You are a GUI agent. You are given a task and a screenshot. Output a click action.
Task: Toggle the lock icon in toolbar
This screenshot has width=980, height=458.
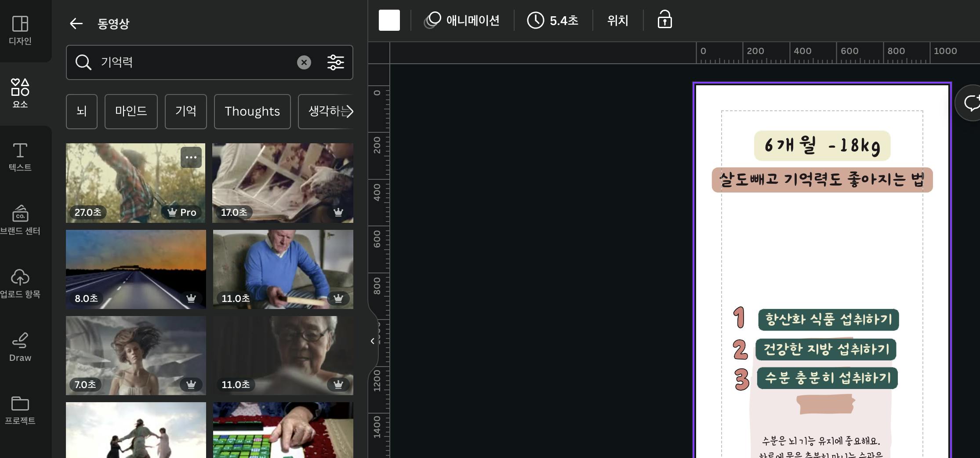pyautogui.click(x=664, y=20)
